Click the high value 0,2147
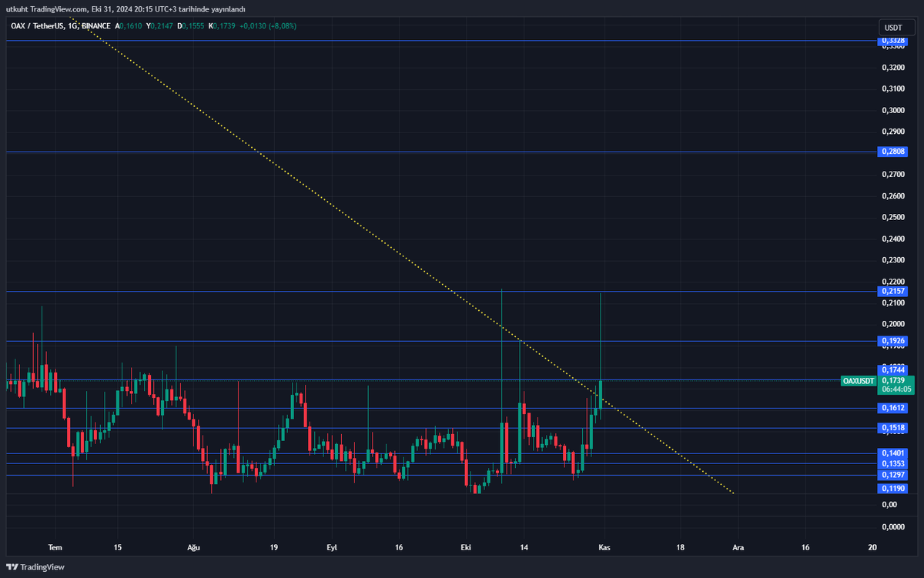 162,25
